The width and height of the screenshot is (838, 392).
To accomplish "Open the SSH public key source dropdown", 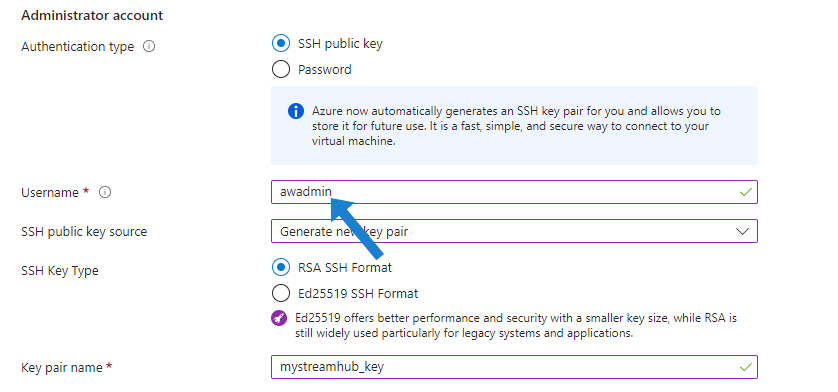I will point(514,231).
